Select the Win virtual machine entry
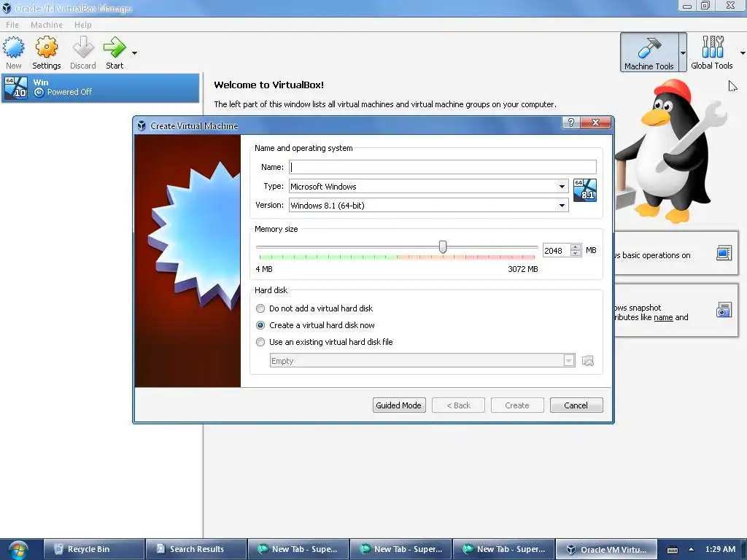This screenshot has height=560, width=747. (101, 87)
